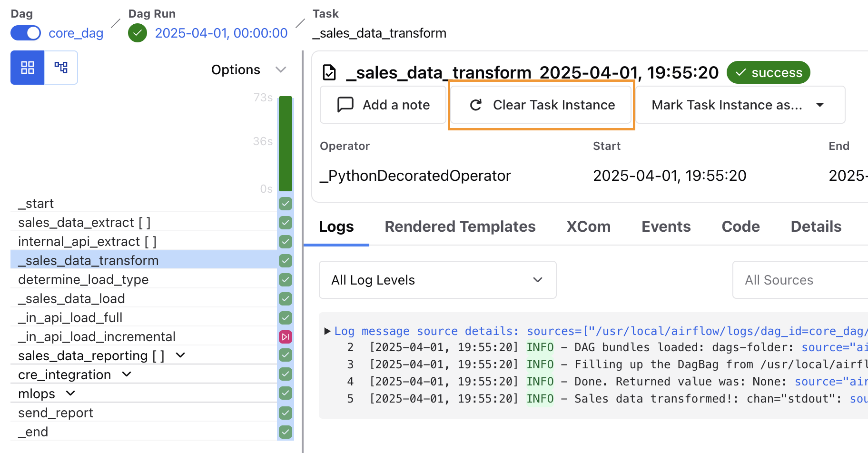Select the _sales_data_load task row

pos(71,298)
